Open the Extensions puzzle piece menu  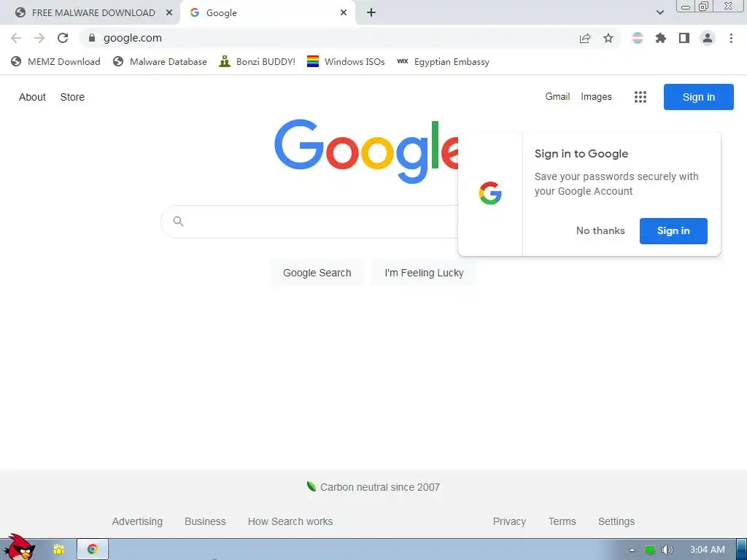661,38
